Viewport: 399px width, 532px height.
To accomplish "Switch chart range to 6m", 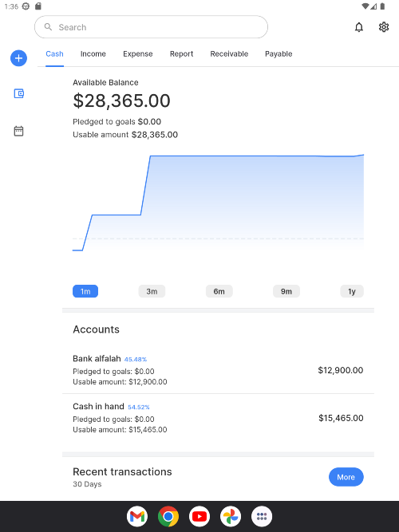I will pyautogui.click(x=219, y=291).
